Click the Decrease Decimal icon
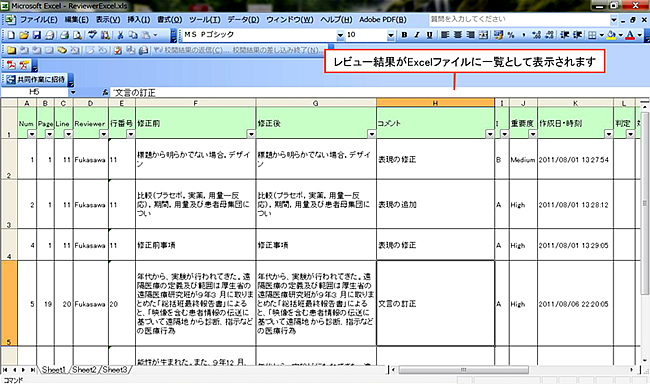The width and height of the screenshot is (650, 384). [549, 35]
